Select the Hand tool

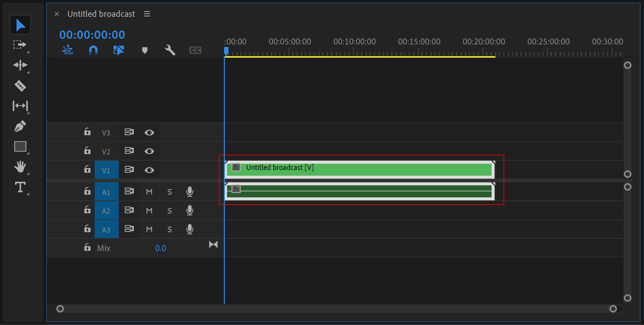(x=20, y=167)
